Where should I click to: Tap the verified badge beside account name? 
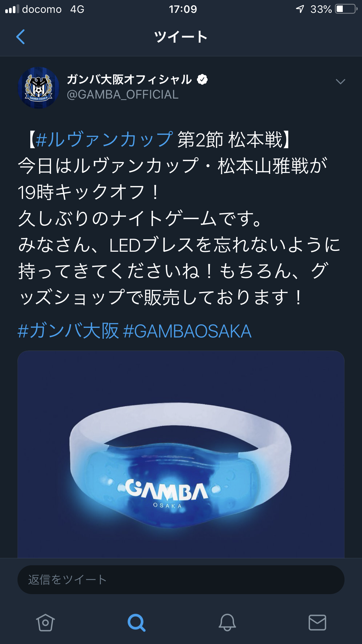tap(202, 79)
